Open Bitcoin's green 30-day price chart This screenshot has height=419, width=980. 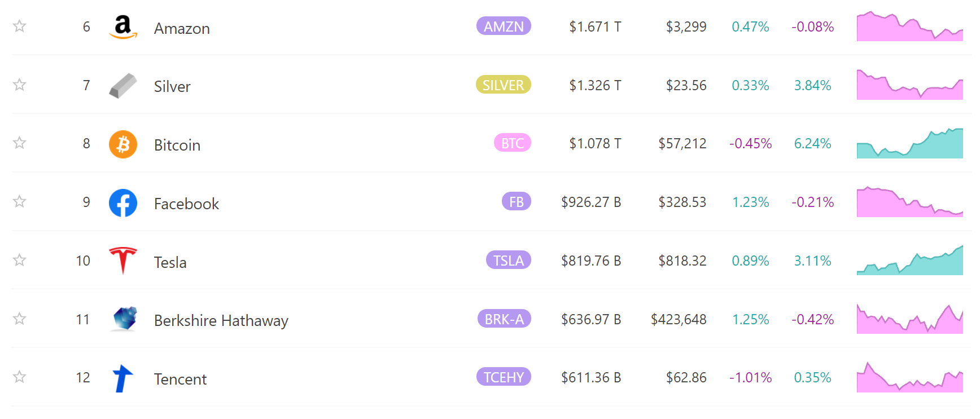tap(910, 143)
